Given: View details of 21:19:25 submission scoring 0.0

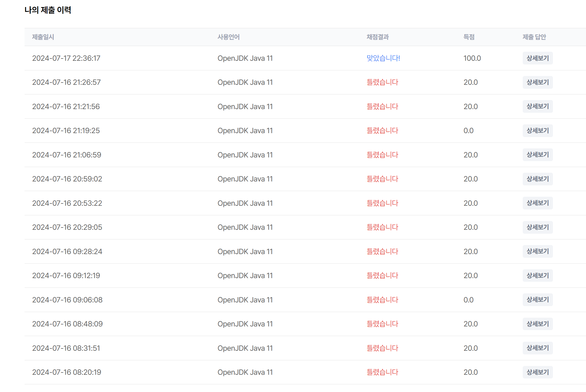Looking at the screenshot, I should (537, 131).
